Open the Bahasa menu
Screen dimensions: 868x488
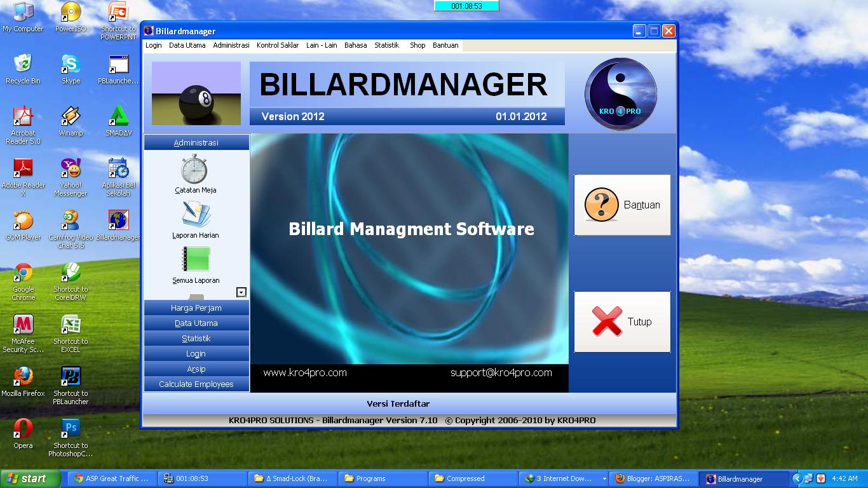(356, 45)
